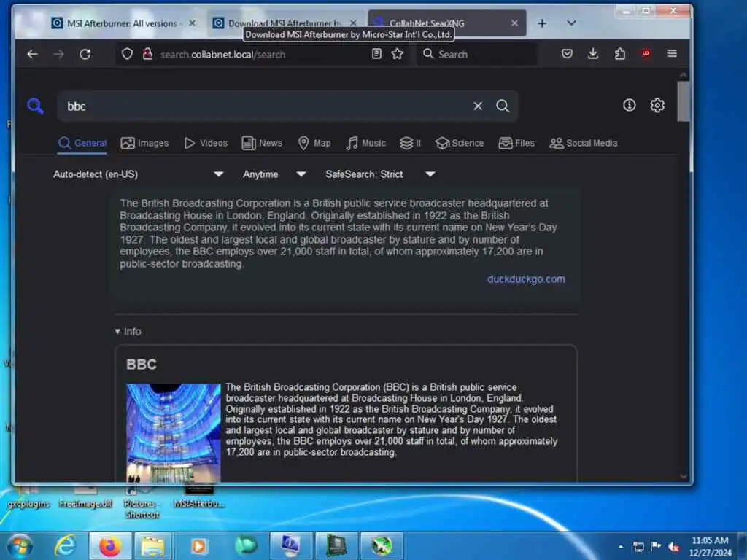Screen dimensions: 747x560
Task: Close the MSI Afterburner: All versions tab
Action: click(192, 23)
